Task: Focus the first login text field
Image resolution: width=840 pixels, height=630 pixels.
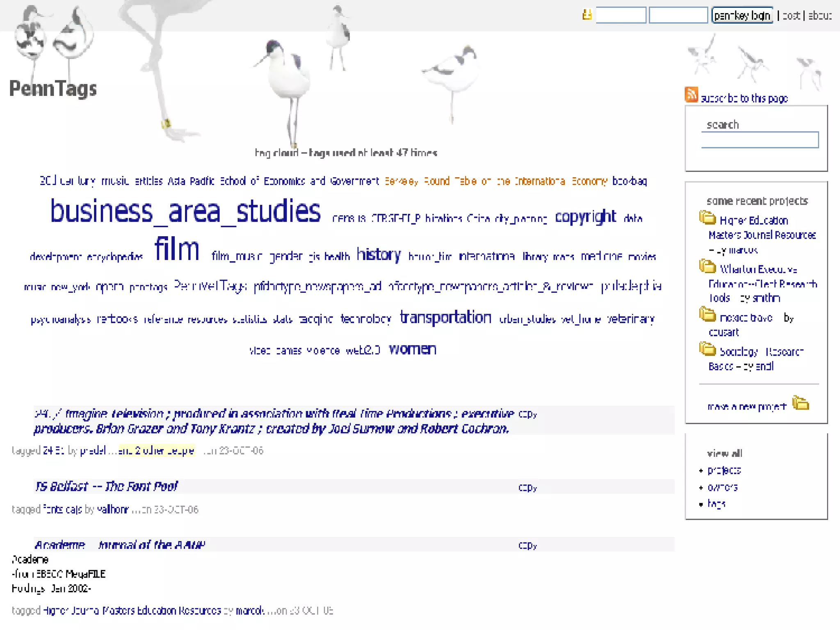Action: click(621, 15)
